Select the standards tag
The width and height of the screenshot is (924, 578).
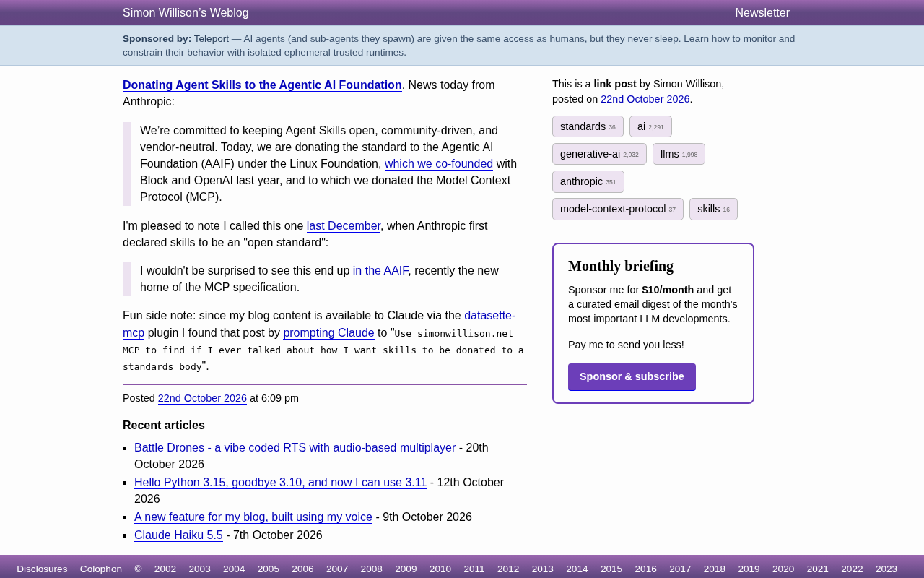click(588, 126)
